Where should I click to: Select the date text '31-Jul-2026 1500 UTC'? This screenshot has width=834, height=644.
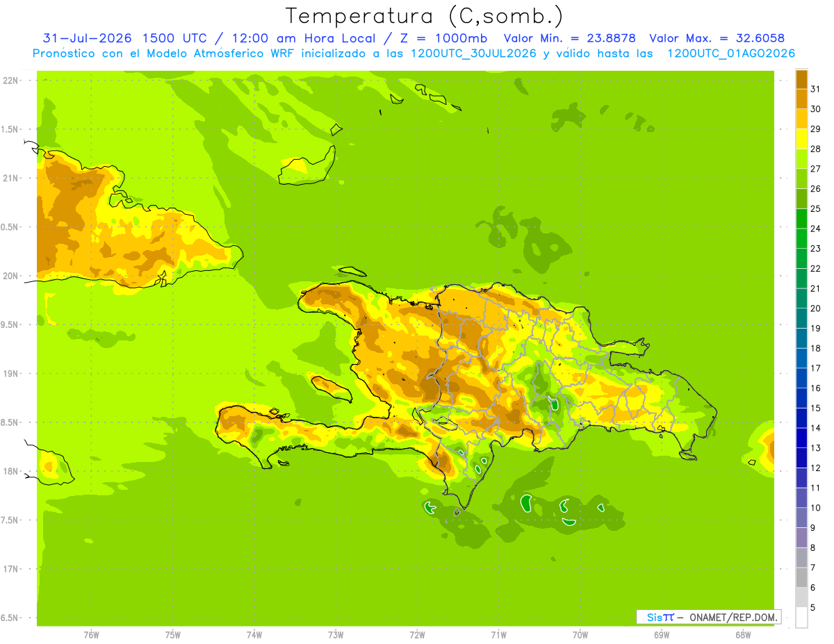(x=124, y=38)
